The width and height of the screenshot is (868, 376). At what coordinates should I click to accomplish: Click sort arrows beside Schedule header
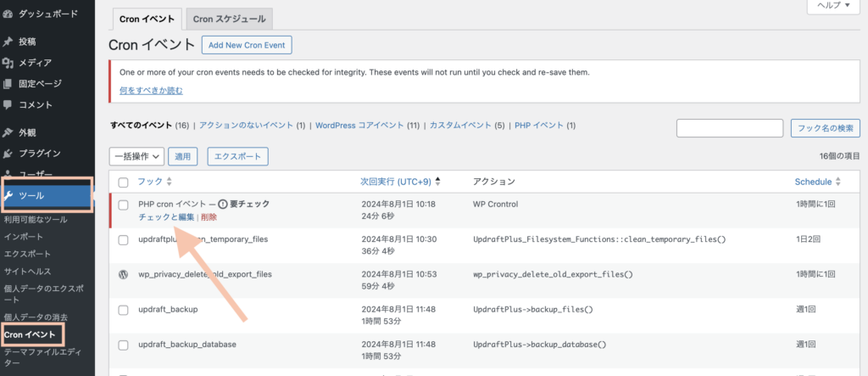coord(838,182)
